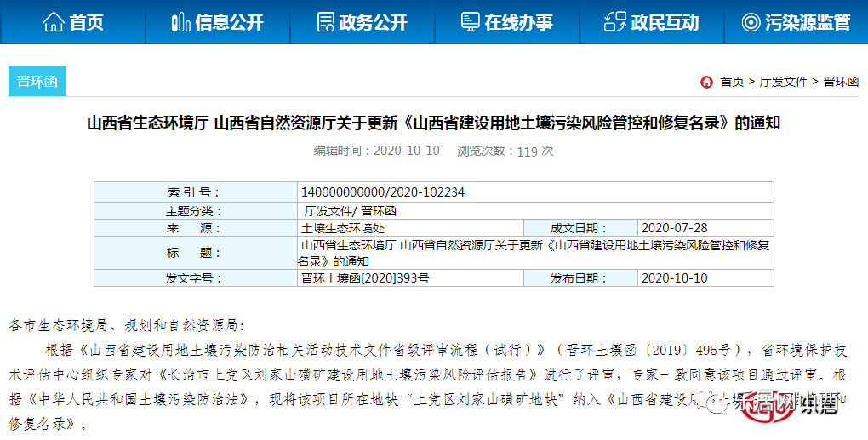The width and height of the screenshot is (868, 440).
Task: Click the red home icon in breadcrumb
Action: point(706,82)
